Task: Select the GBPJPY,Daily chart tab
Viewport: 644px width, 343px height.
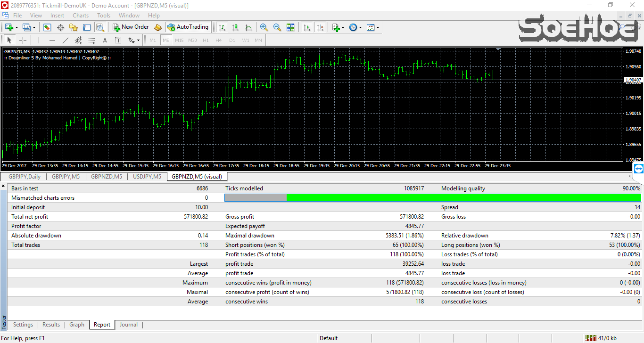Action: tap(25, 177)
